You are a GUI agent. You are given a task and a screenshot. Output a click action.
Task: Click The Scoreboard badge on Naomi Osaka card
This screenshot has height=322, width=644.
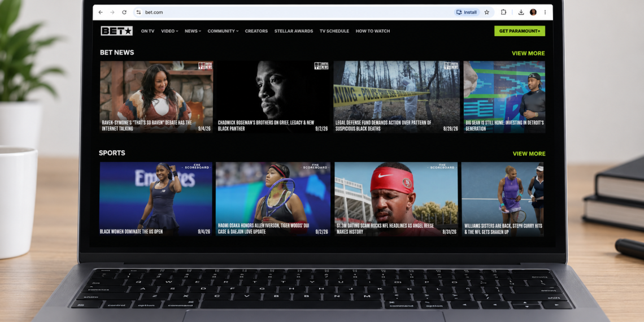[315, 166]
